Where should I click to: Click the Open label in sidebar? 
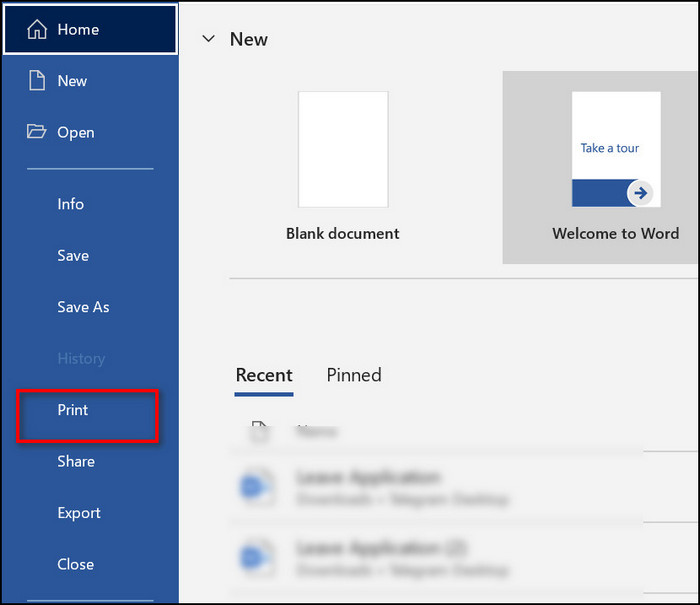click(x=76, y=133)
